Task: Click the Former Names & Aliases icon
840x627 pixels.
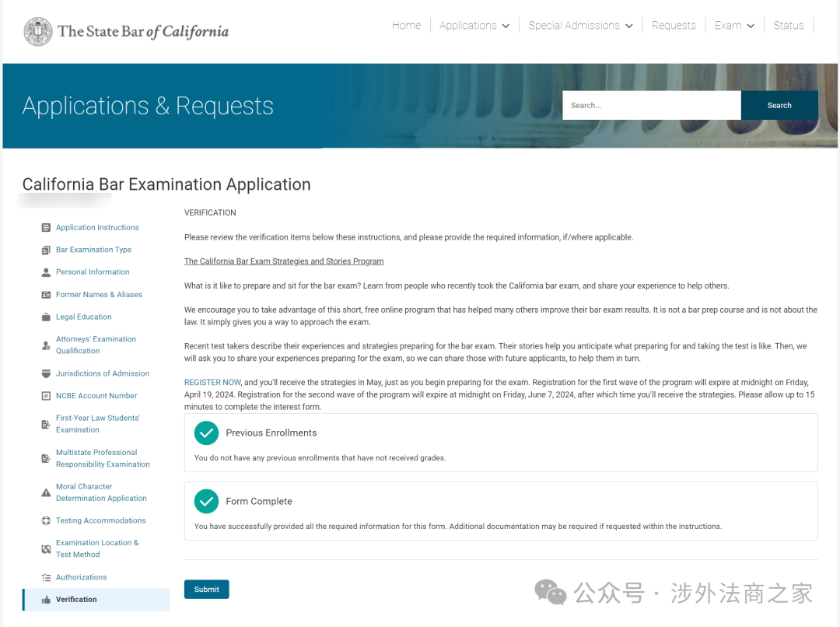Action: coord(46,295)
